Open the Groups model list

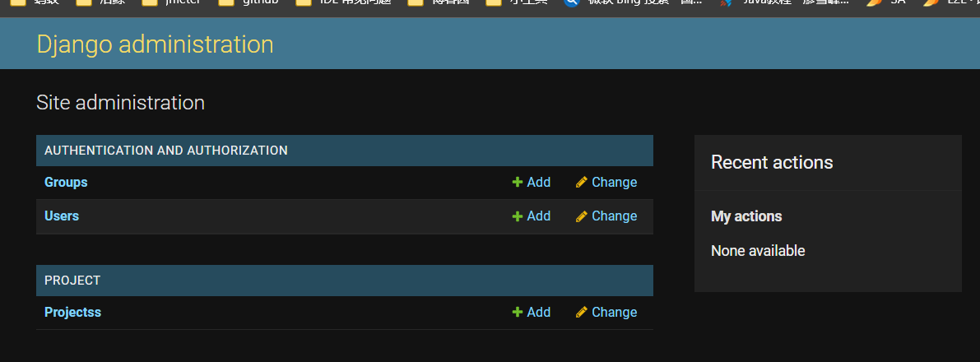66,183
